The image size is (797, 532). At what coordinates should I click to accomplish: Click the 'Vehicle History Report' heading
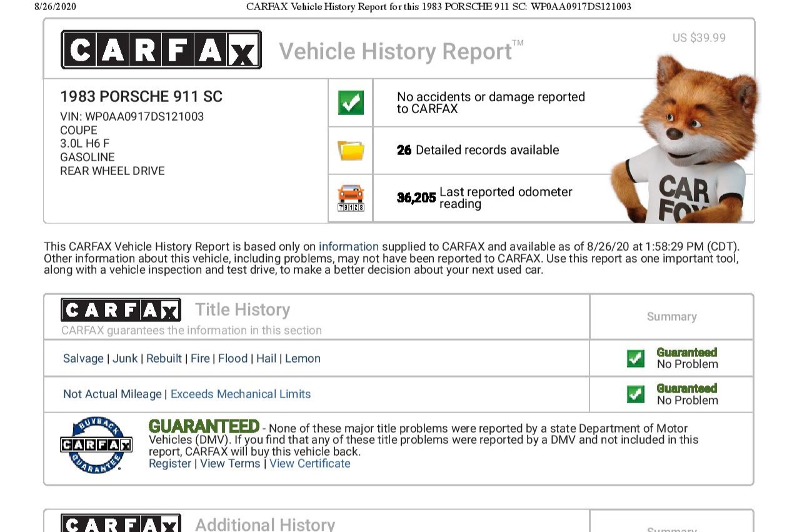401,51
